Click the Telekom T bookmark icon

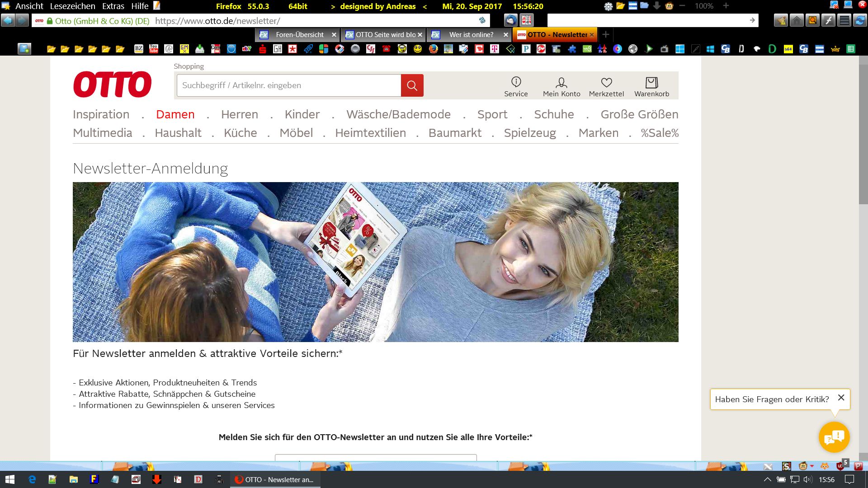495,49
